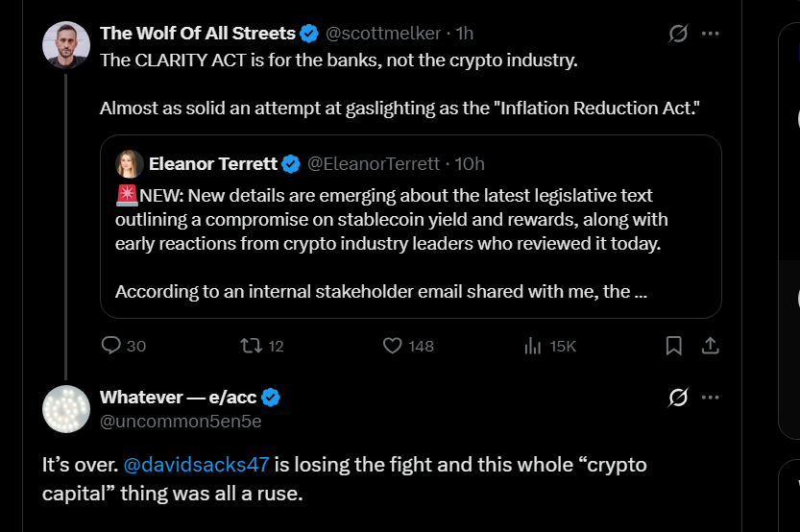800x532 pixels.
Task: Click the Whatever — e/acc display name
Action: (179, 398)
